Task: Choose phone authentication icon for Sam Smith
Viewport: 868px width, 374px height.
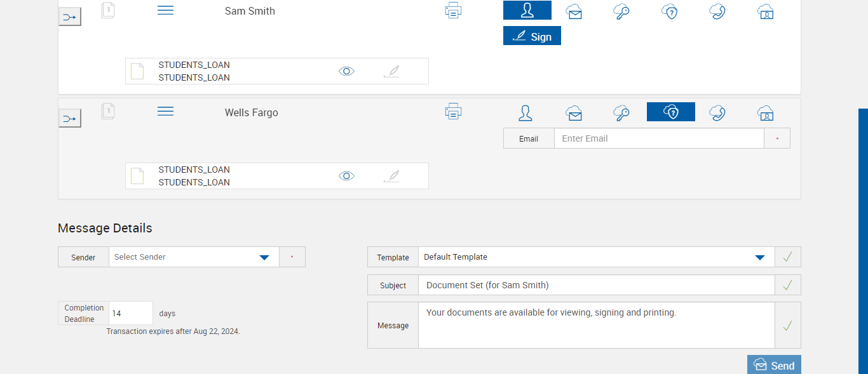Action: click(717, 11)
